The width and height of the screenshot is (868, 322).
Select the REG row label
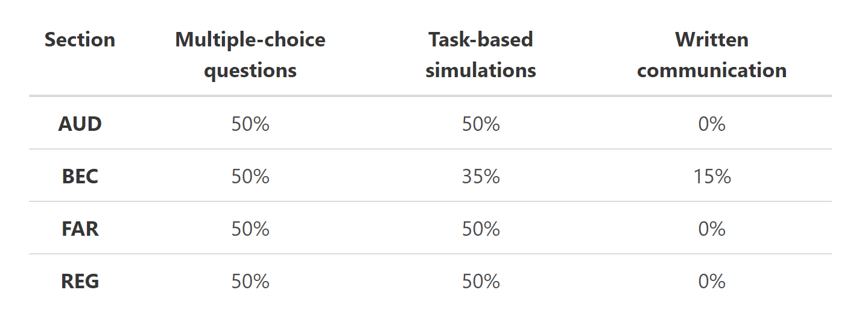[80, 282]
